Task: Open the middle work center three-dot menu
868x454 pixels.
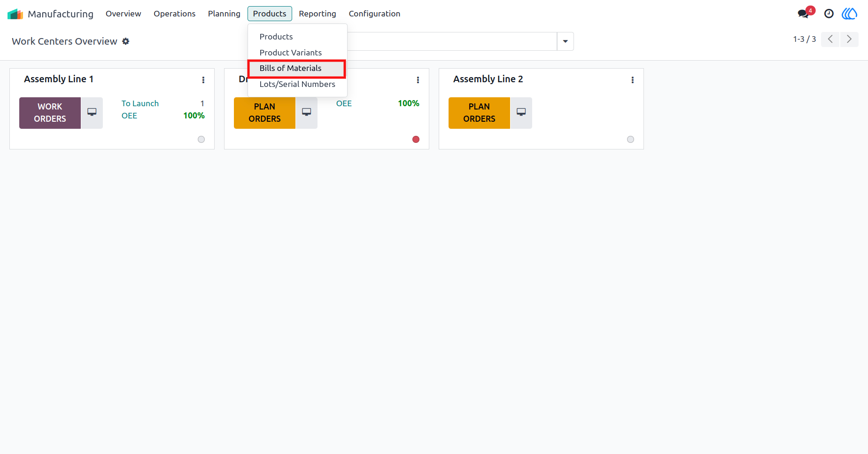Action: [418, 80]
